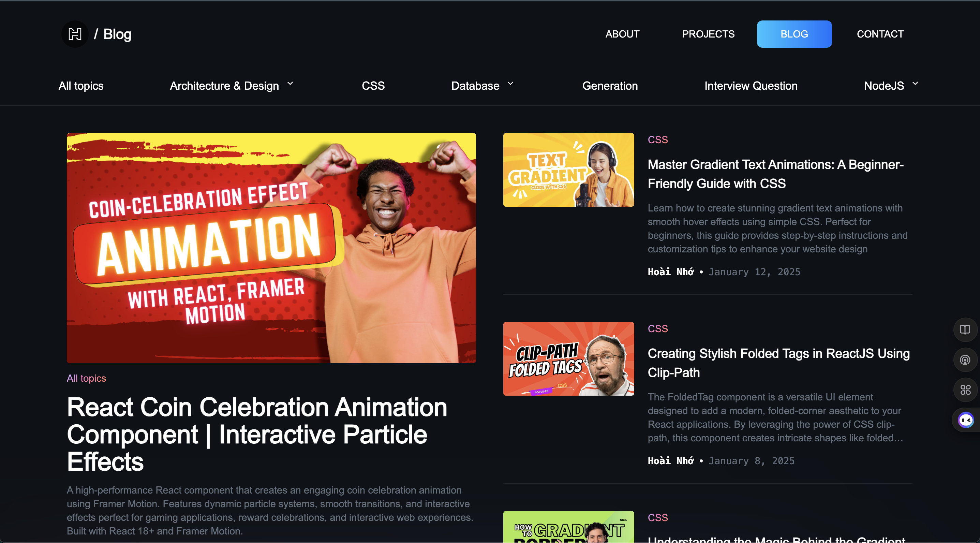This screenshot has height=543, width=980.
Task: Filter posts by Generation topic
Action: coord(610,86)
